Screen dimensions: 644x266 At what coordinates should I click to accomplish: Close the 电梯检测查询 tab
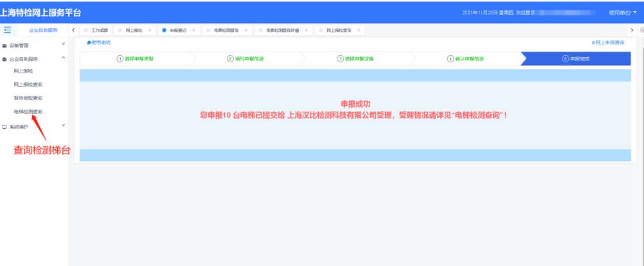pos(246,30)
